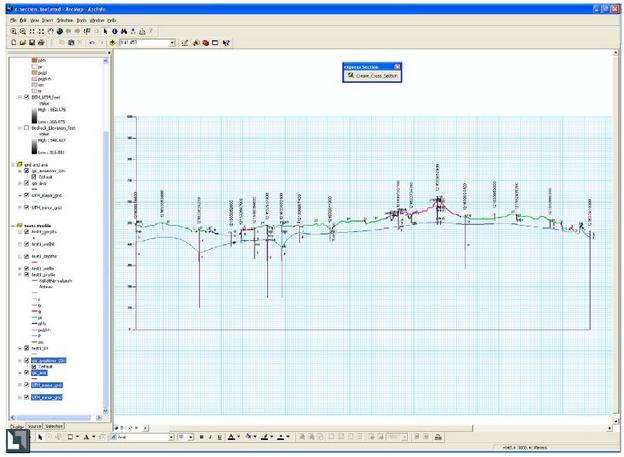The height and width of the screenshot is (457, 624).
Task: Print the map document
Action: click(41, 43)
